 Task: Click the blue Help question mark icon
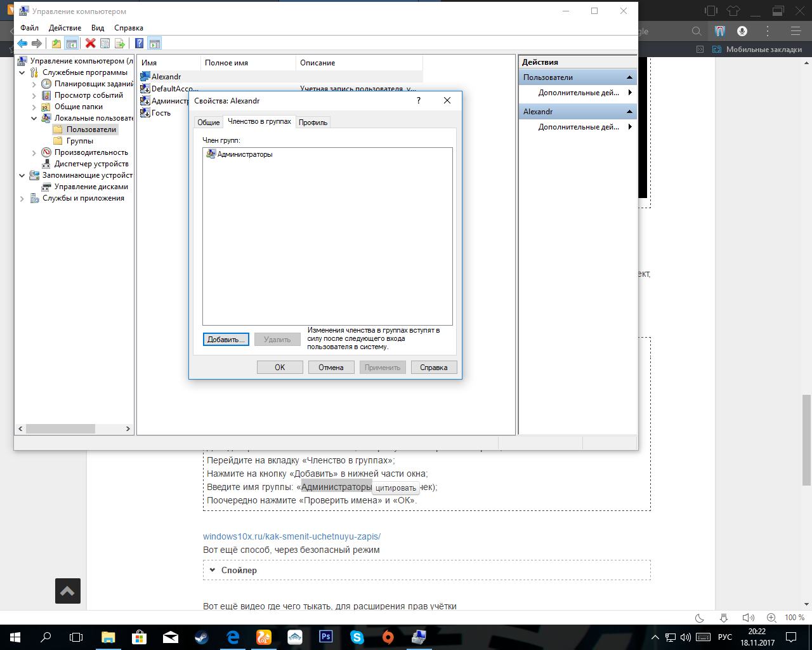(x=139, y=44)
